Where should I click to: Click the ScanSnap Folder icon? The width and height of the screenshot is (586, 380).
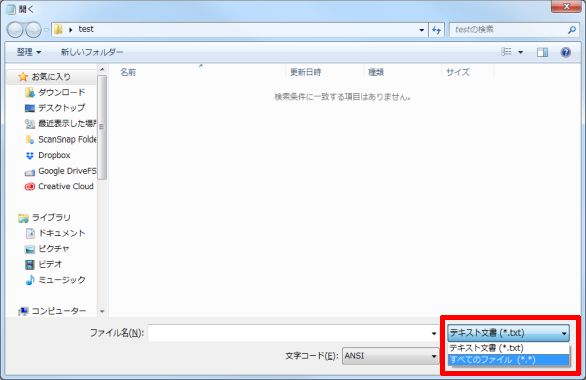[30, 139]
